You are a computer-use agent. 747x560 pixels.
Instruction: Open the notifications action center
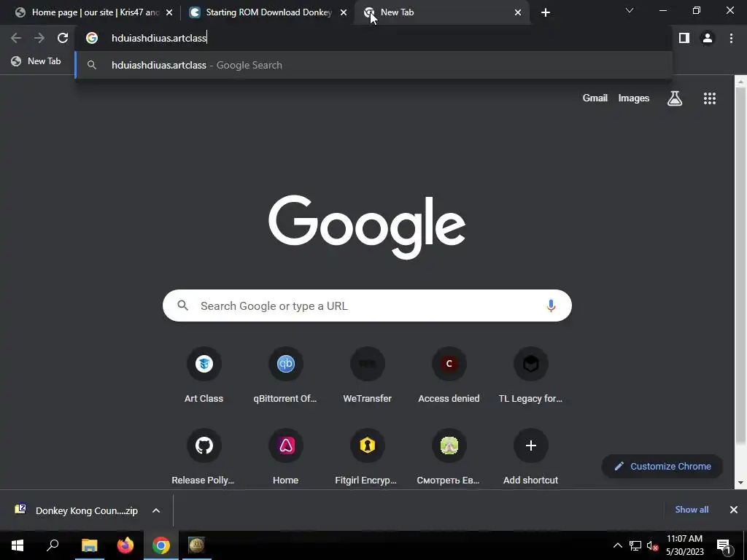(724, 545)
